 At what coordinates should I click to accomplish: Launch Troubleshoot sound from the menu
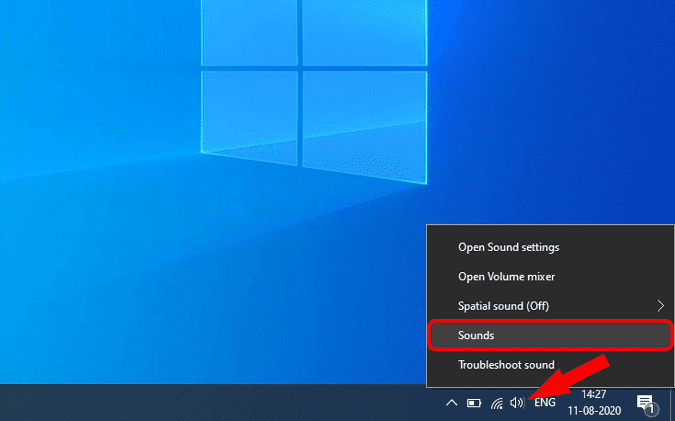(506, 365)
